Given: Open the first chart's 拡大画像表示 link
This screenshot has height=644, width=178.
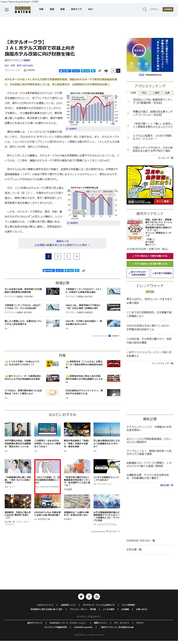Looking at the screenshot, I should pyautogui.click(x=72, y=129).
